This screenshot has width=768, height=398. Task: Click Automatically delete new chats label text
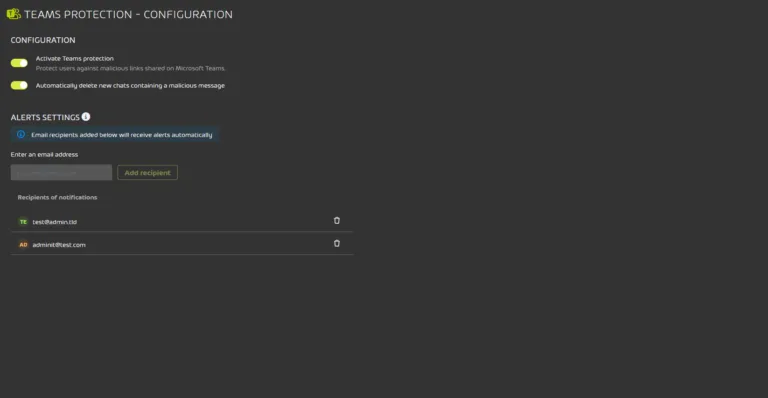pyautogui.click(x=130, y=85)
